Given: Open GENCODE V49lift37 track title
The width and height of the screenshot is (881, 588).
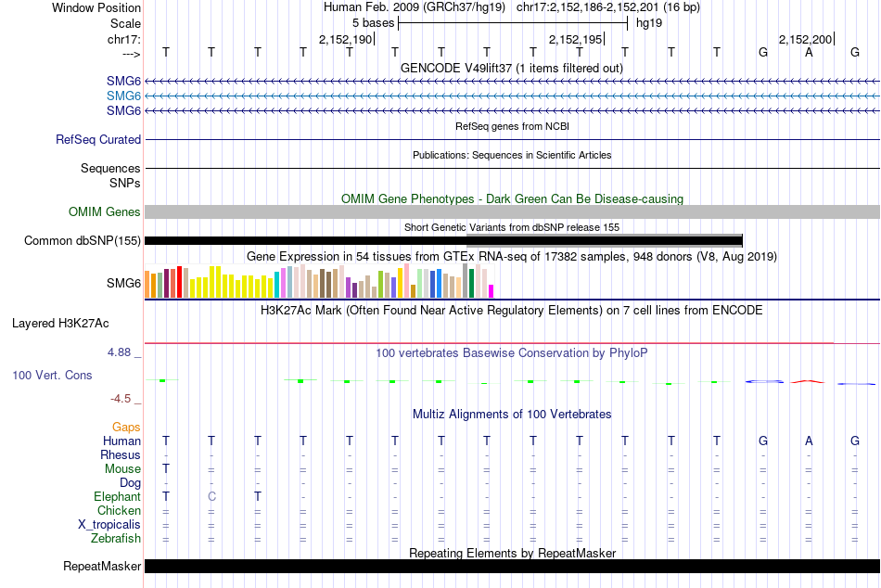Looking at the screenshot, I should click(x=512, y=68).
